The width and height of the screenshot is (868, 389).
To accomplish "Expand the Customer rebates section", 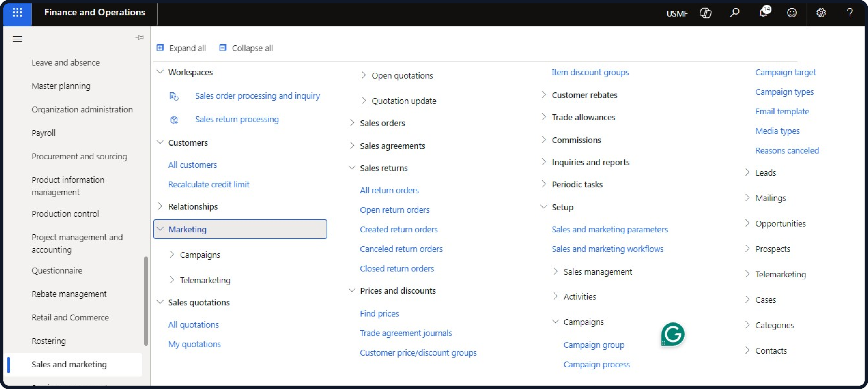I will [544, 95].
